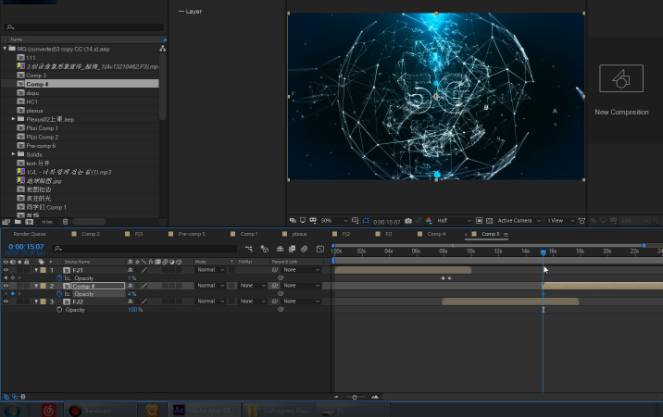Screen dimensions: 663x417
Task: Select Pre-comp 6 in the Project panel
Action: coord(41,146)
